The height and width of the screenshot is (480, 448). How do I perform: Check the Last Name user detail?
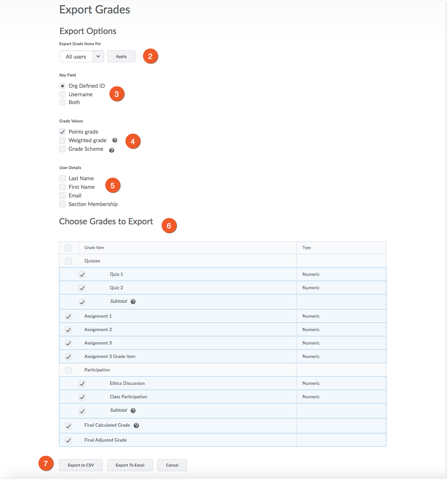pos(62,178)
